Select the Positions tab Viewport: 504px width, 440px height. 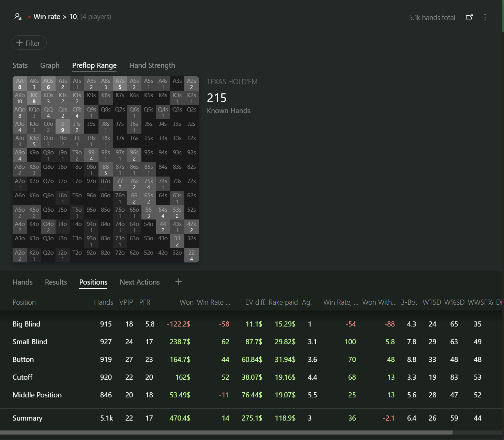(93, 282)
